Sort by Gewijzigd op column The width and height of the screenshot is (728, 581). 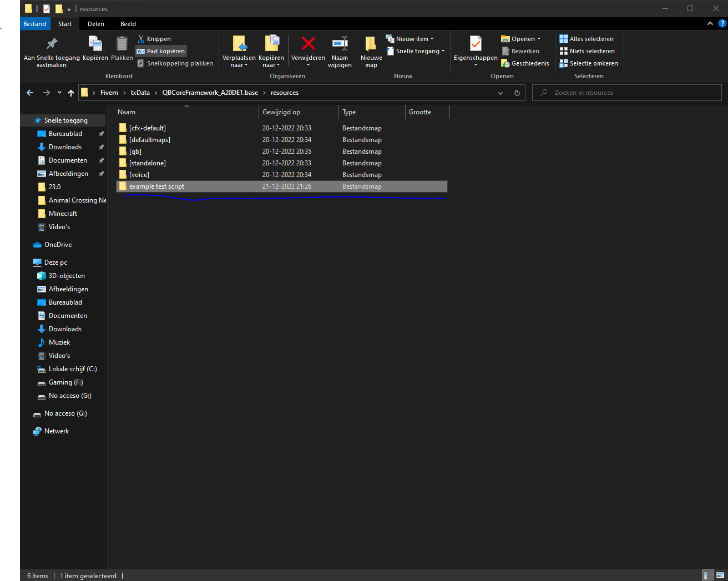point(299,112)
